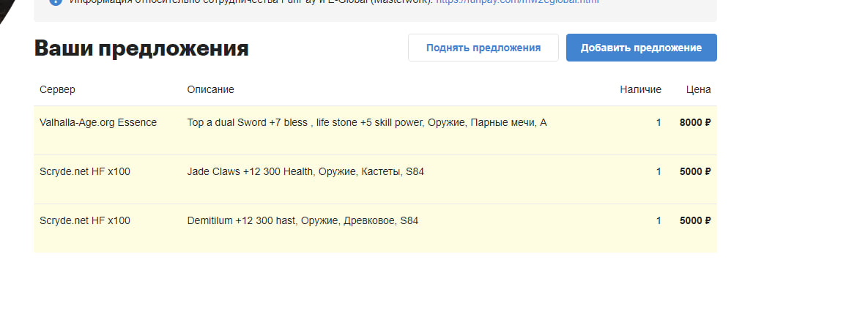This screenshot has height=328, width=868.
Task: Click the 5000 ₽ price of Jade Claws
Action: (694, 171)
